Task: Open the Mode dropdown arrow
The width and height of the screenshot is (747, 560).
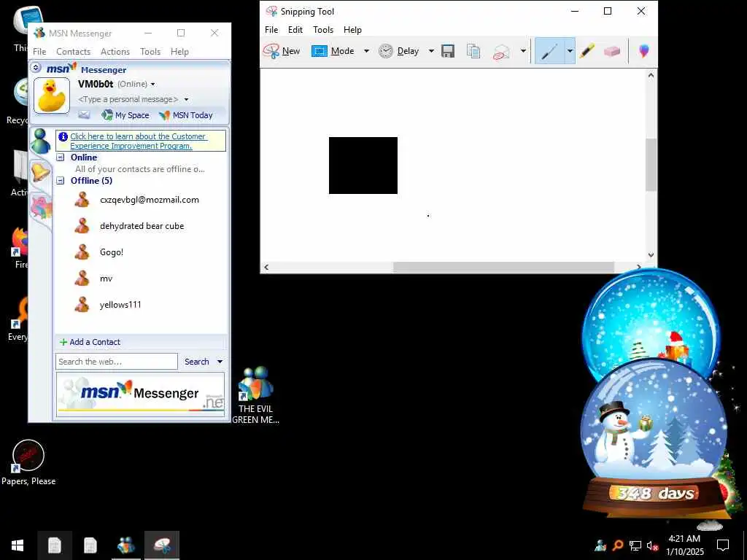Action: [366, 51]
